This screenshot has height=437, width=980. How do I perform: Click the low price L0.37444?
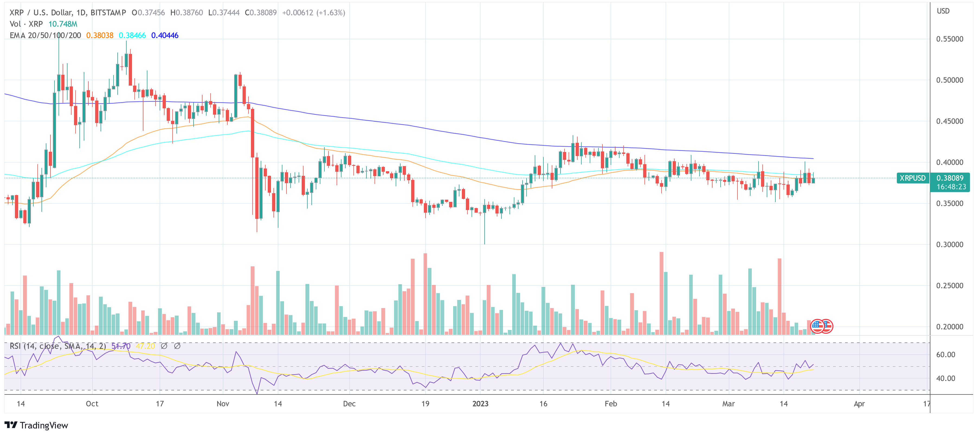point(224,12)
